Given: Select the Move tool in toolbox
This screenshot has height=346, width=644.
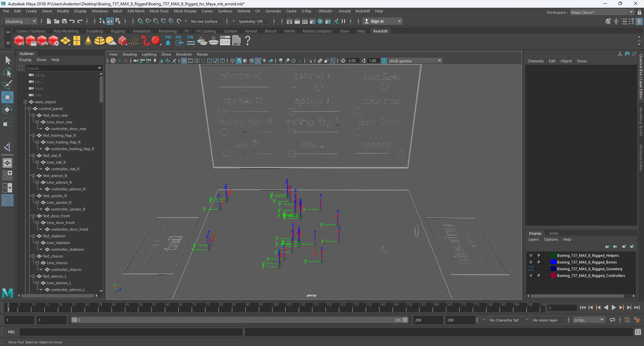Looking at the screenshot, I should pos(7,97).
